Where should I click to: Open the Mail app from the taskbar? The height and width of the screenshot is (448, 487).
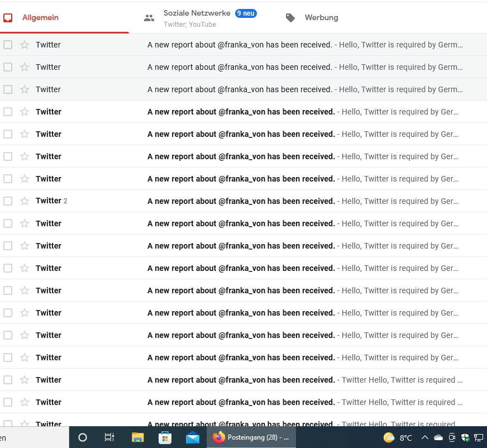click(193, 437)
